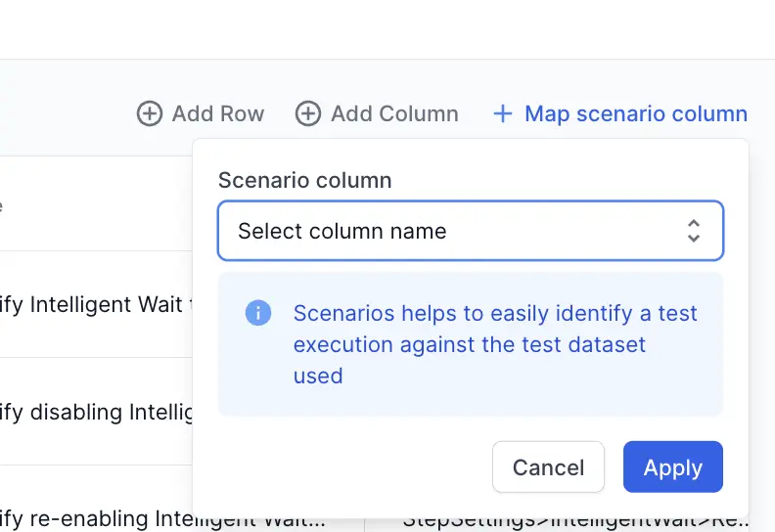775x532 pixels.
Task: Click the plus icon before Map scenario column
Action: [x=503, y=113]
